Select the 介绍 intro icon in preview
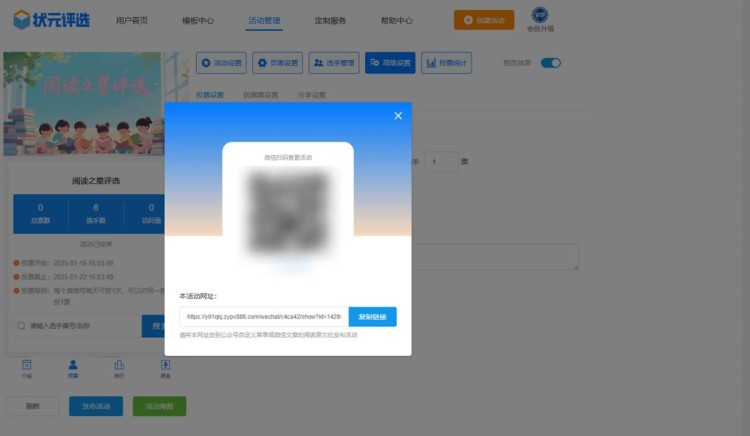 coord(27,368)
